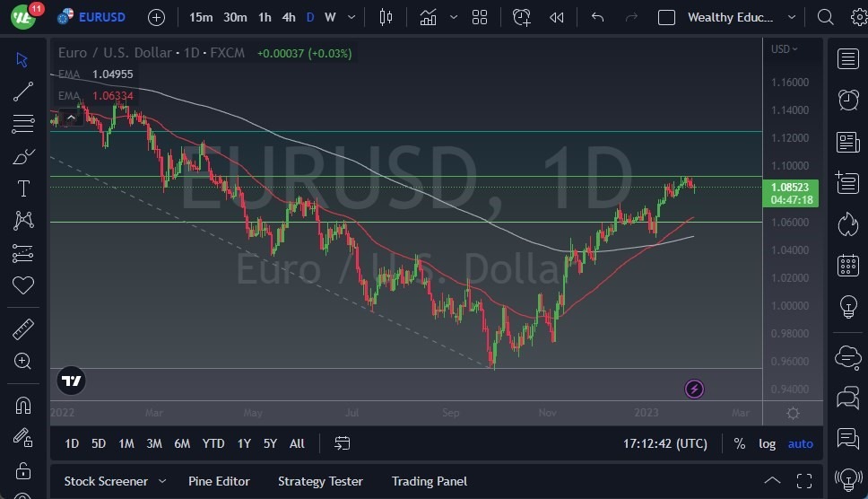Open the user profile avatar with notifications
The width and height of the screenshot is (868, 499).
[x=23, y=17]
